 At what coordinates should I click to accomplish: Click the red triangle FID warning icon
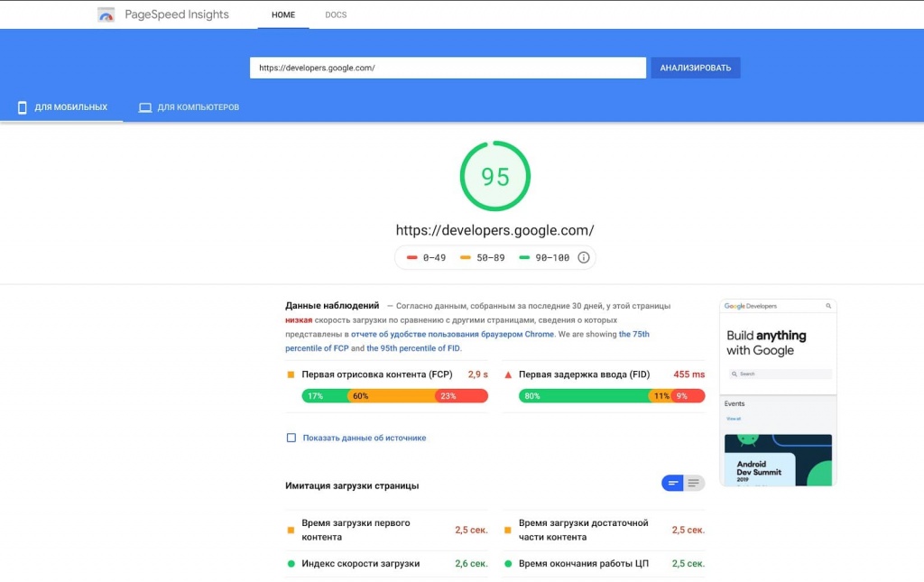point(508,374)
